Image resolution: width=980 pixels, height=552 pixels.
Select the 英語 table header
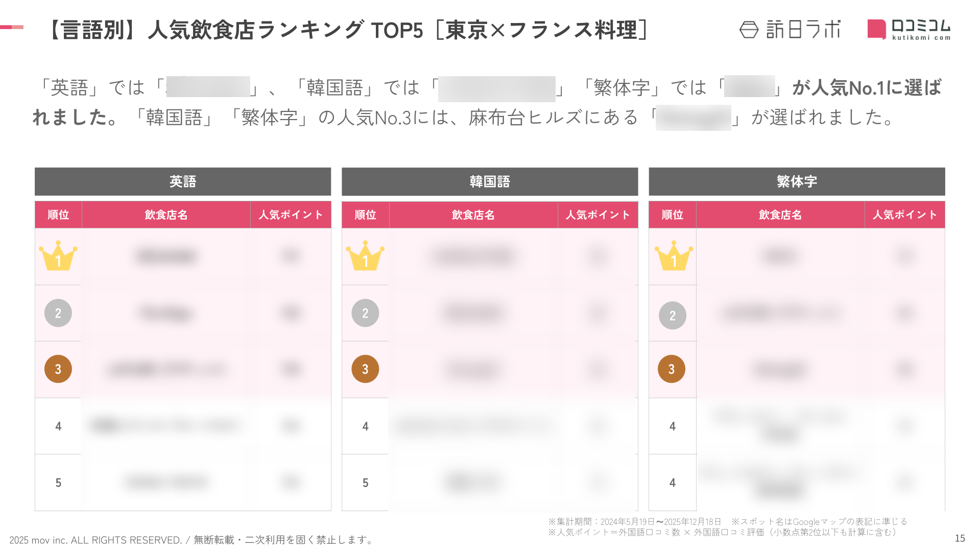(x=183, y=181)
